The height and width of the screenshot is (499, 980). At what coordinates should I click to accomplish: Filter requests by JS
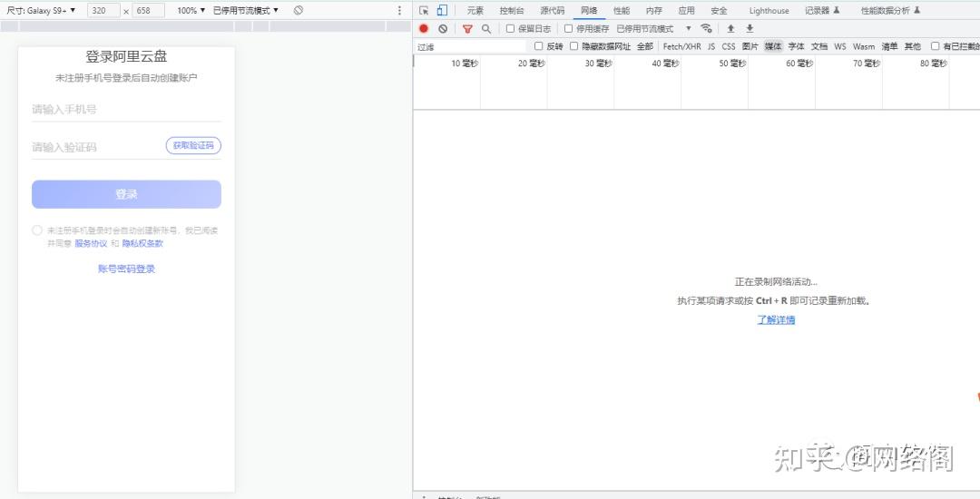pos(711,46)
